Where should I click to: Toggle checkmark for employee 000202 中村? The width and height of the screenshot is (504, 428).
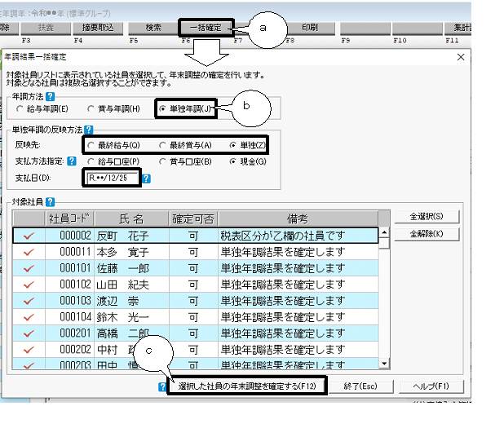(x=29, y=350)
